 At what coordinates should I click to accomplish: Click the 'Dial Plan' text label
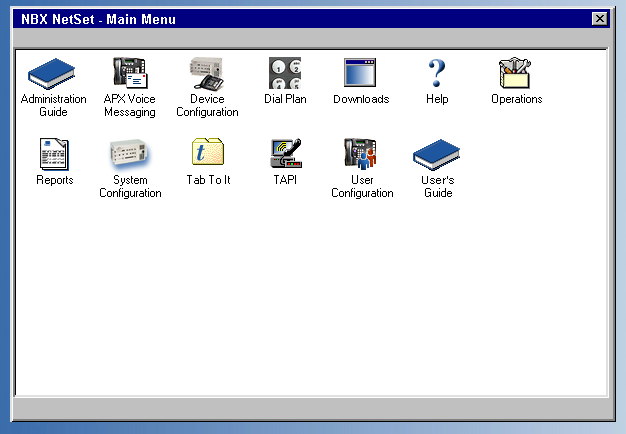pos(285,100)
